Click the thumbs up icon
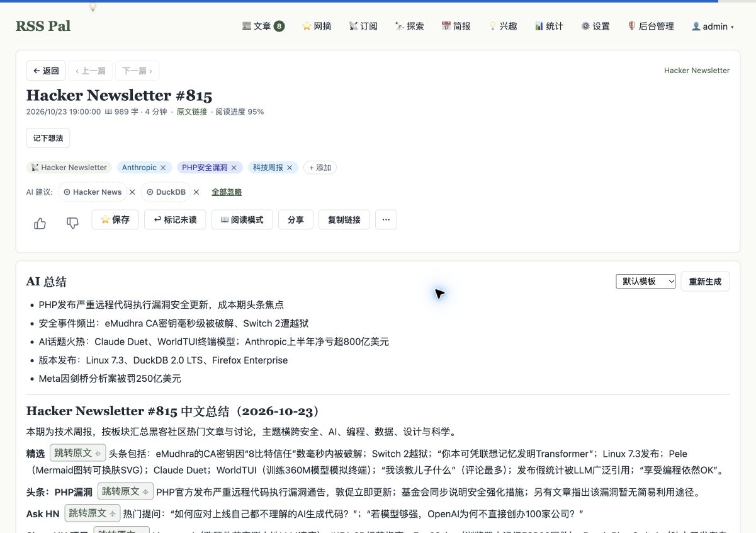 (x=40, y=223)
